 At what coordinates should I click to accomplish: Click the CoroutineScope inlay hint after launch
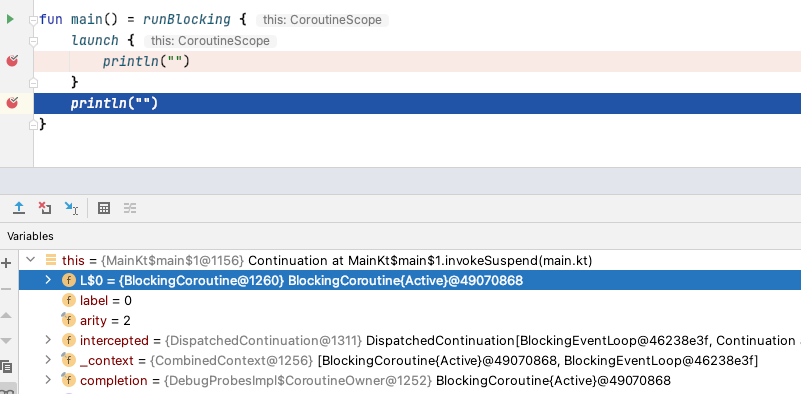[x=210, y=41]
